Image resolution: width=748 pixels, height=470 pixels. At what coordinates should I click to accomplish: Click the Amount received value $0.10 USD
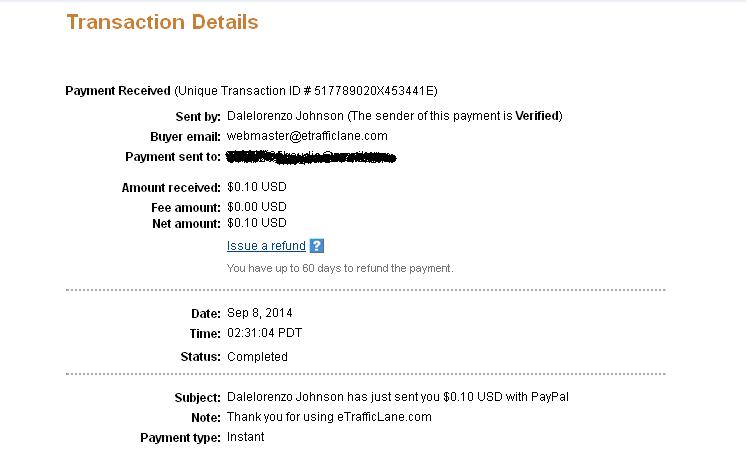[x=257, y=187]
